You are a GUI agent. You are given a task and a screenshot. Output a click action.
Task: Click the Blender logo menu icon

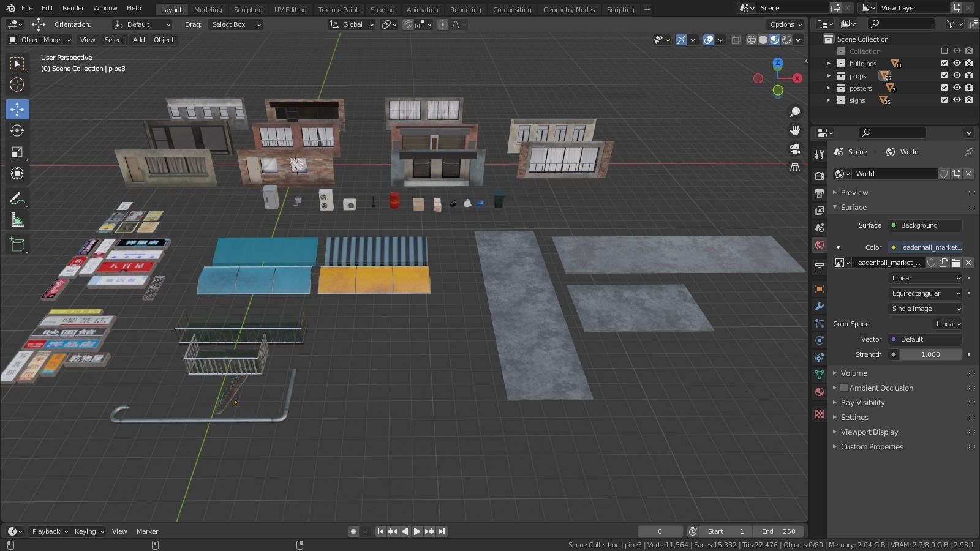point(10,8)
